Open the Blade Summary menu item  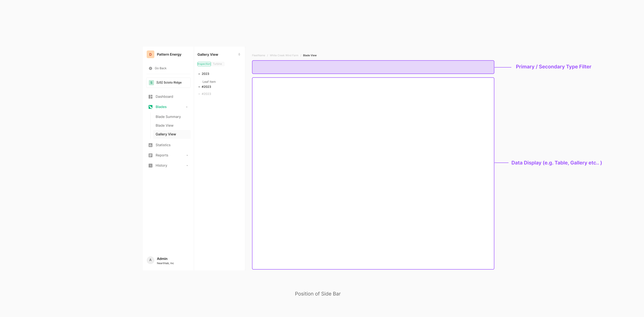click(168, 117)
